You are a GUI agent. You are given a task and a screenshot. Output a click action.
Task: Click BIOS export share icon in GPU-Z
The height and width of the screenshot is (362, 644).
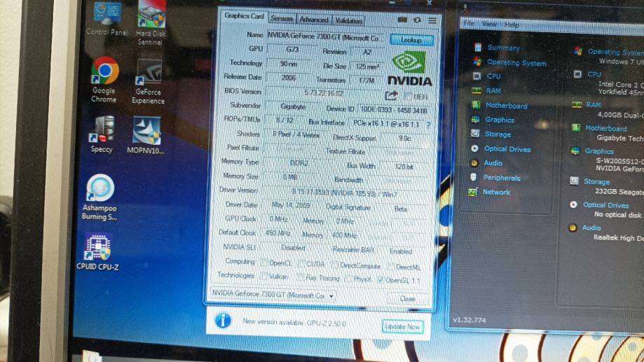pos(391,96)
